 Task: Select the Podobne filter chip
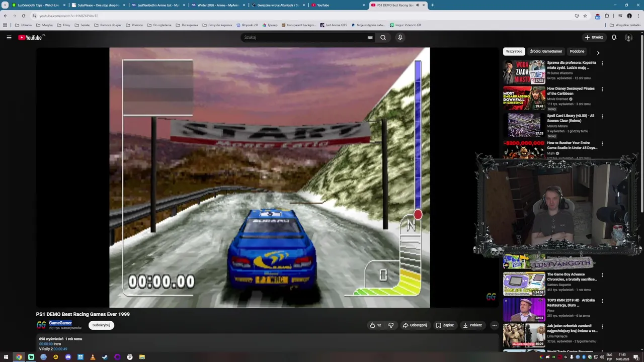577,51
